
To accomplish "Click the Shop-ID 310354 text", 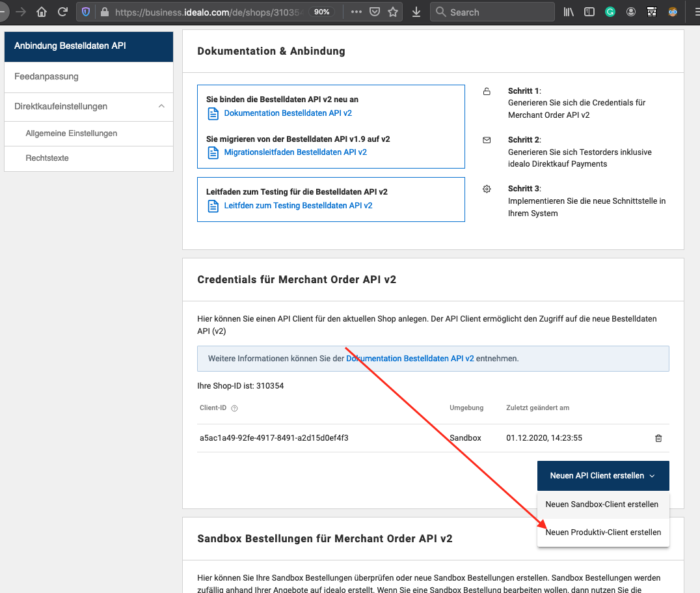I will pos(240,386).
